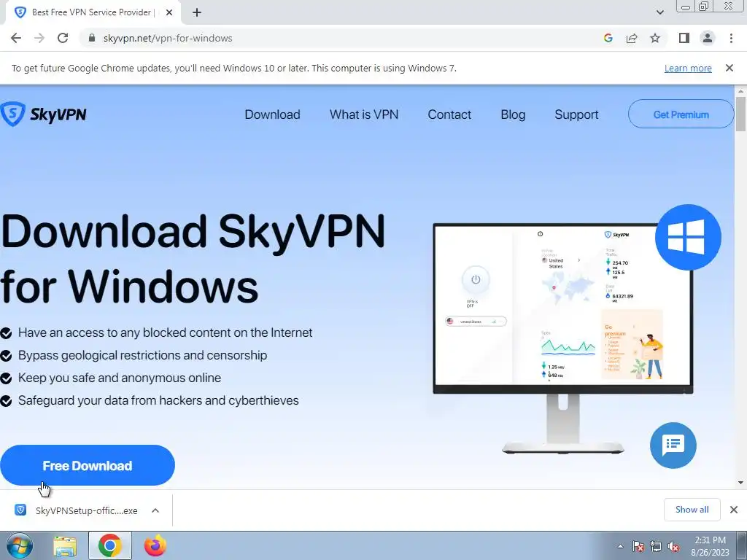The height and width of the screenshot is (560, 747).
Task: Click the address bar URL field
Action: click(343, 38)
